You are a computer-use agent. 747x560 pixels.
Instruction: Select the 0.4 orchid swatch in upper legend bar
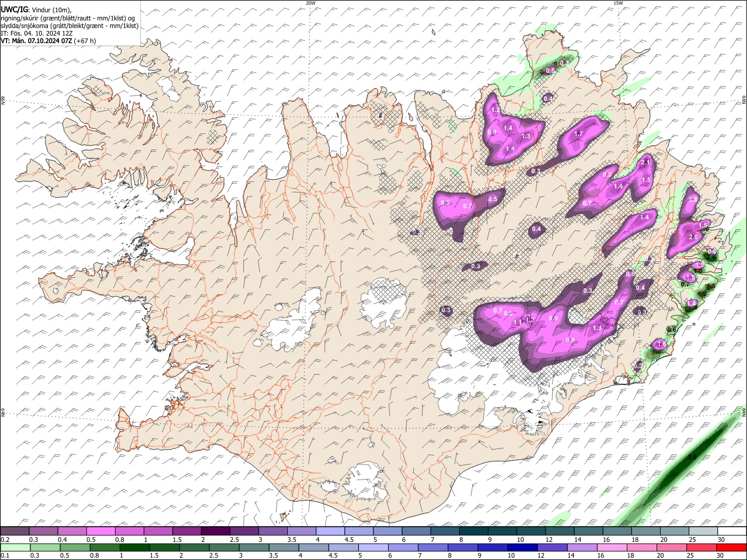(x=72, y=531)
